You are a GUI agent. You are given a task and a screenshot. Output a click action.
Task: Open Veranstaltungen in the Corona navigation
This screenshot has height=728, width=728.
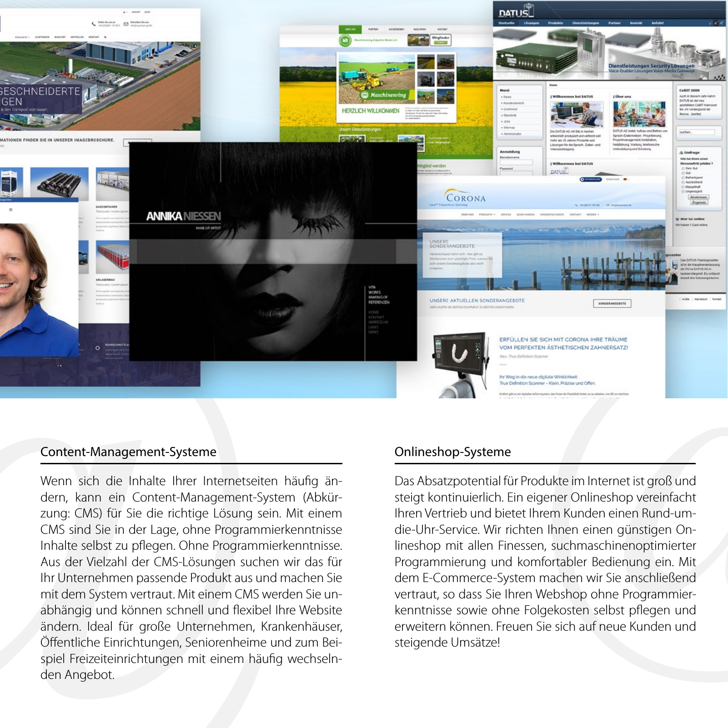pyautogui.click(x=552, y=214)
